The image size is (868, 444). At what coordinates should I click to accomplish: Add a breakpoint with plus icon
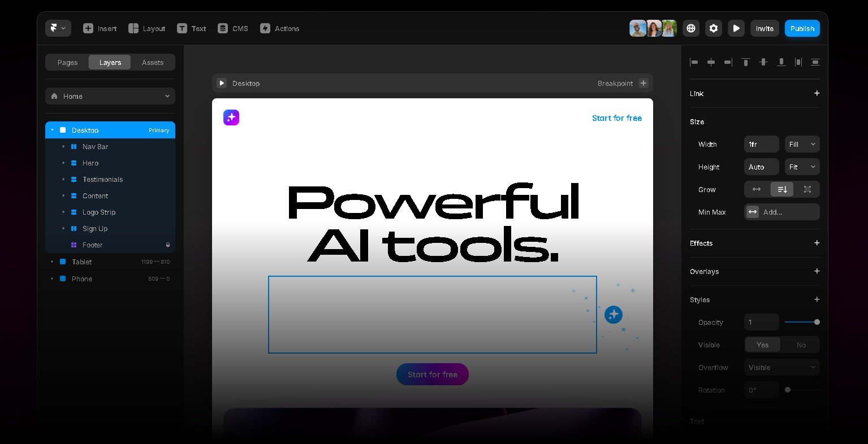click(643, 83)
